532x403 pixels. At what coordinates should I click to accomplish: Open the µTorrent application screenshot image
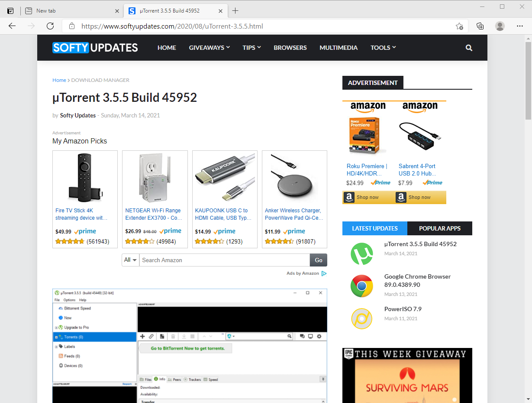click(x=190, y=346)
